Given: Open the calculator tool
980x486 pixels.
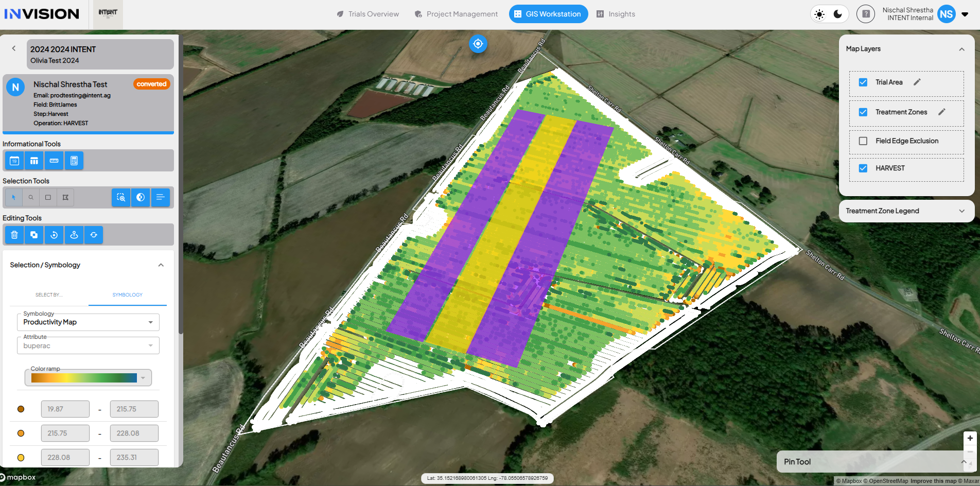Looking at the screenshot, I should [x=74, y=161].
